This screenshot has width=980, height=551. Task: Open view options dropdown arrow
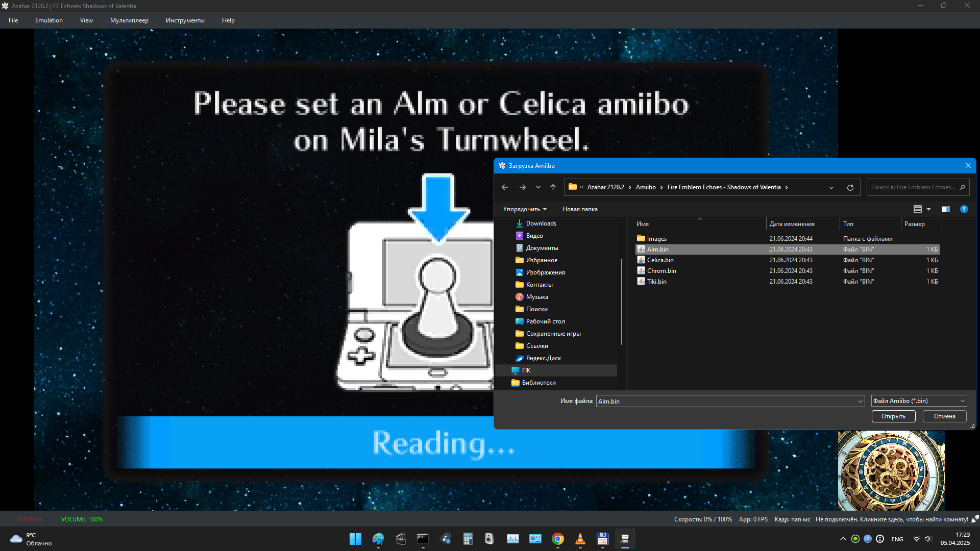tap(928, 209)
